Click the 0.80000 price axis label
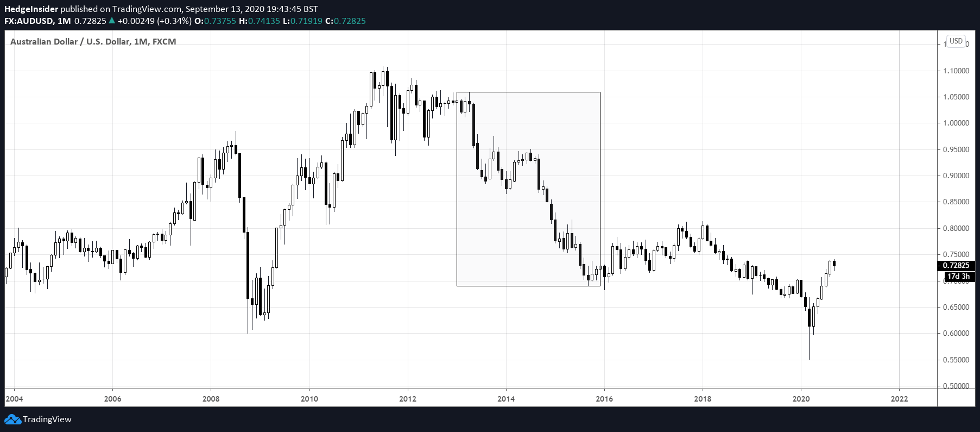The height and width of the screenshot is (432, 980). point(956,228)
